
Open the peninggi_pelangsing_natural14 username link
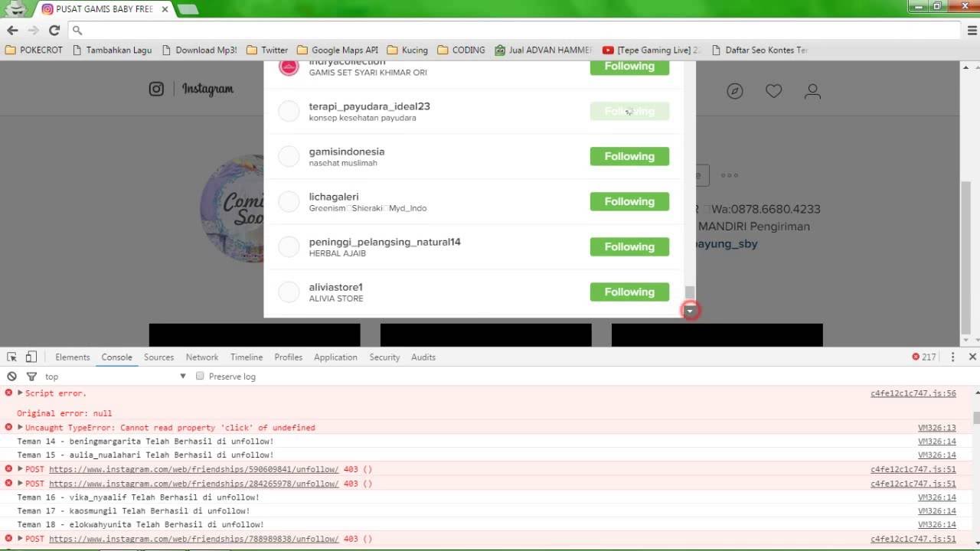pos(385,242)
